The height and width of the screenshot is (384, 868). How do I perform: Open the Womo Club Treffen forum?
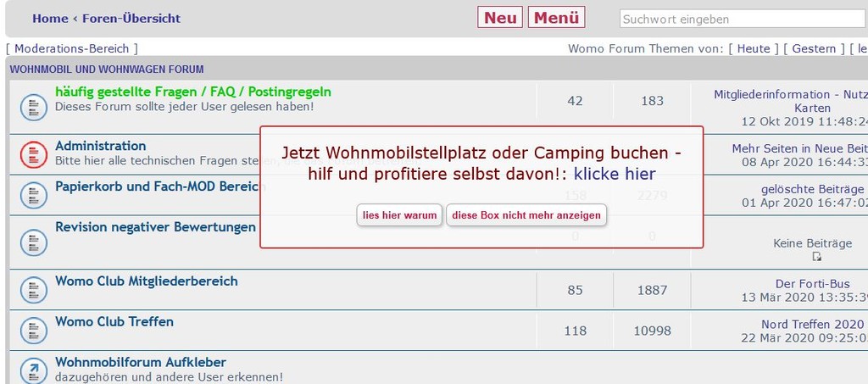click(x=114, y=321)
